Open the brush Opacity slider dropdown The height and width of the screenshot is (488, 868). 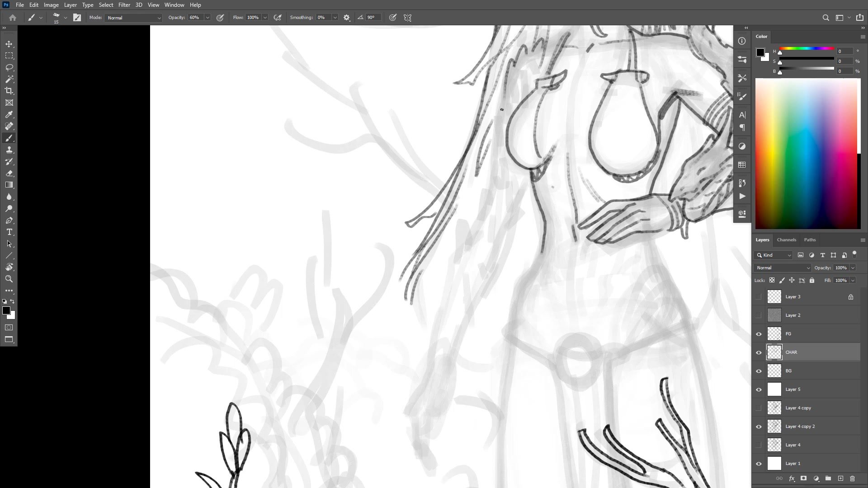208,18
